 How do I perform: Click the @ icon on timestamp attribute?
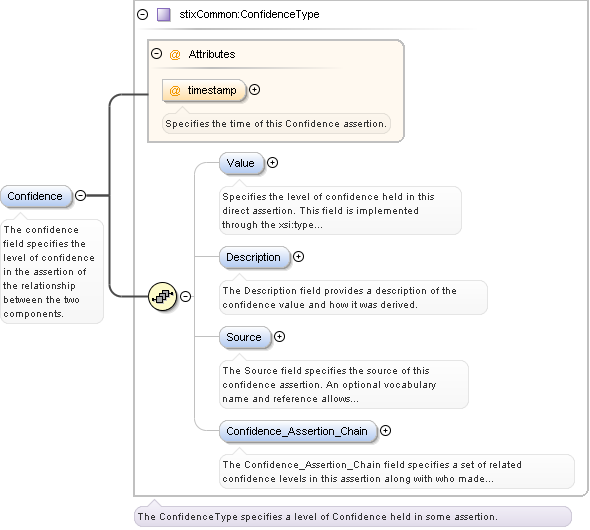click(x=175, y=91)
